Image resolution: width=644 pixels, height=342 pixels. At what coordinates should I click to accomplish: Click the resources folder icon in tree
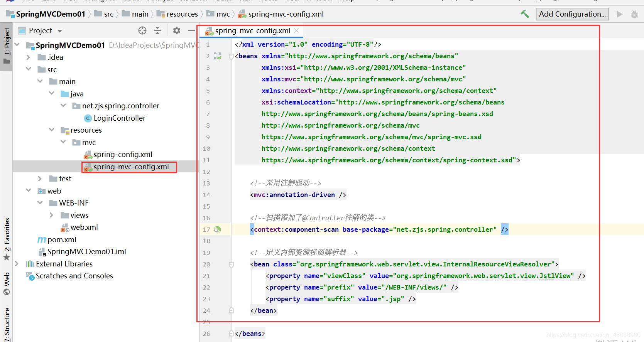65,130
